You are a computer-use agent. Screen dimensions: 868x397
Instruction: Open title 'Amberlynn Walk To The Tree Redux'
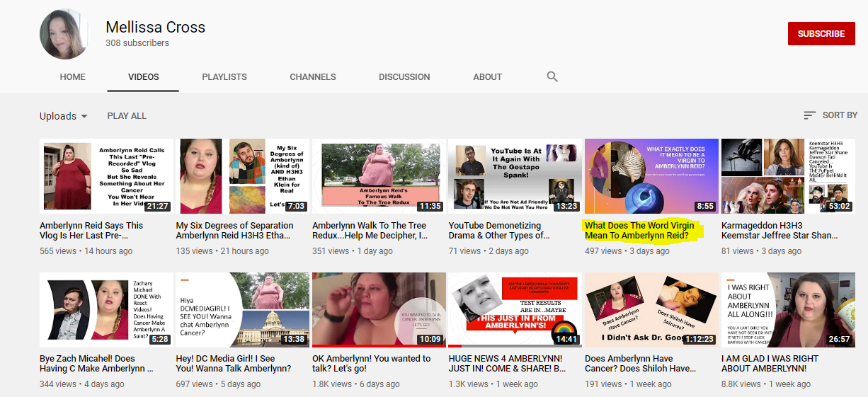point(370,231)
